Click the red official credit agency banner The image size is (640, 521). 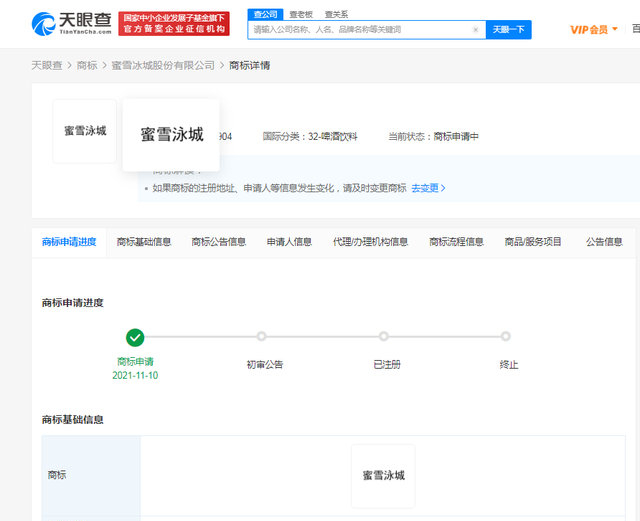pyautogui.click(x=174, y=24)
